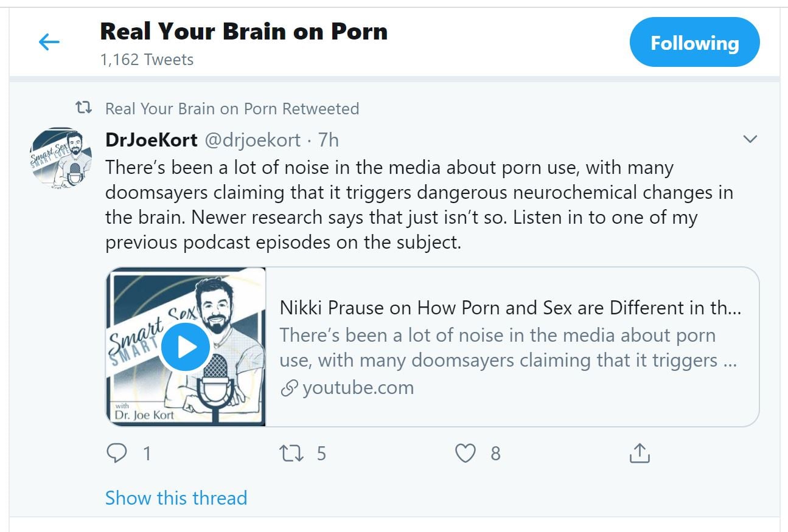Click the retweeted indicator icon

[83, 109]
